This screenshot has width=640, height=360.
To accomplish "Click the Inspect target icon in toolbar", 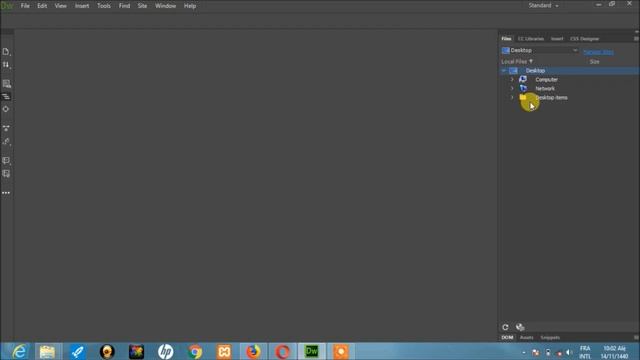I will tap(6, 109).
